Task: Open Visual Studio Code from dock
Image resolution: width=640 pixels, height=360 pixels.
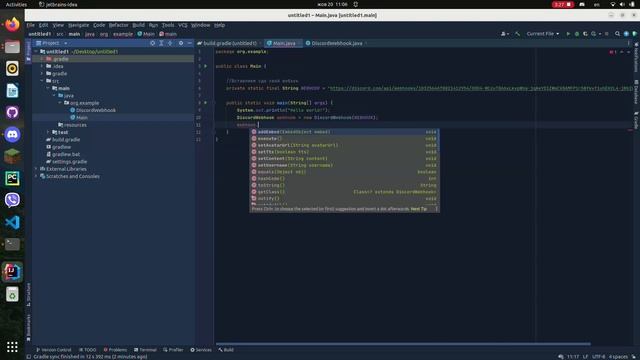Action: pos(12,222)
